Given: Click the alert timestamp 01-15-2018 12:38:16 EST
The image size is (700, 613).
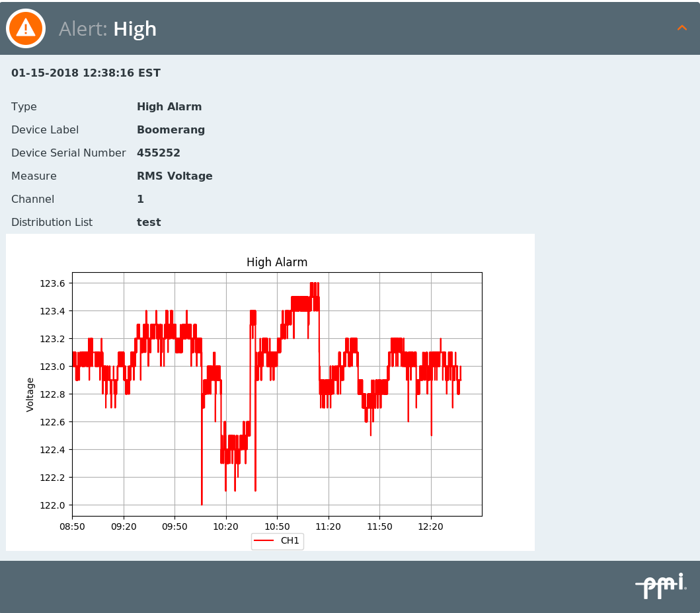Looking at the screenshot, I should pos(86,73).
